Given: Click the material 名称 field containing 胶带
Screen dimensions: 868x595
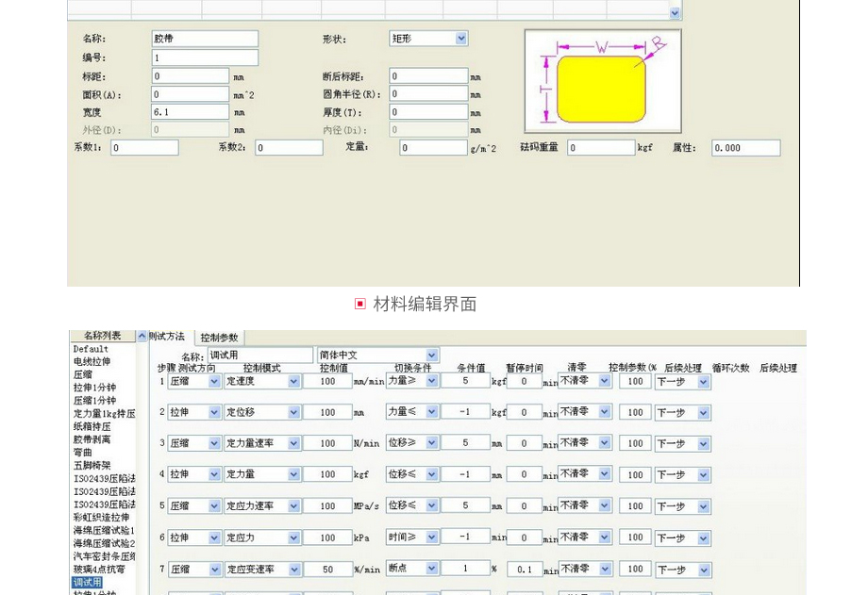Looking at the screenshot, I should (205, 39).
